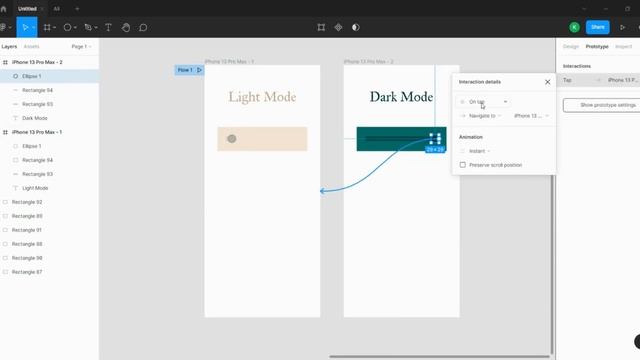
Task: Click the Dark Mode heading text
Action: [x=401, y=97]
